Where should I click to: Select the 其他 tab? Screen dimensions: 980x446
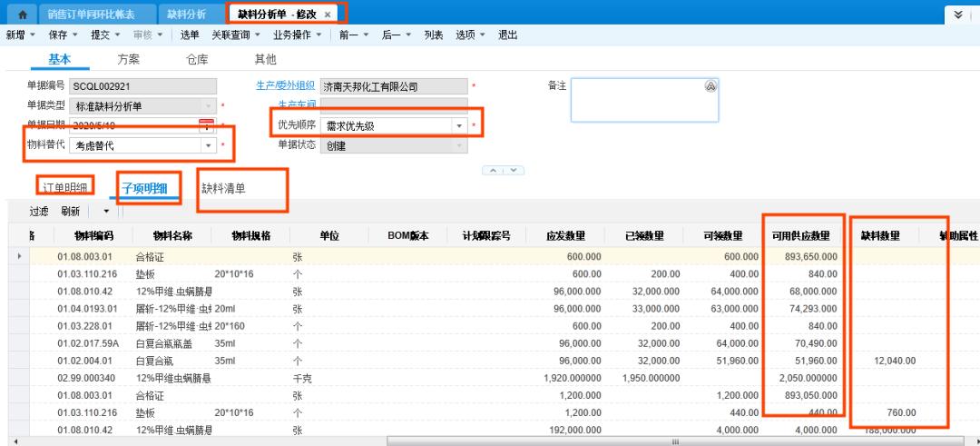[x=265, y=59]
